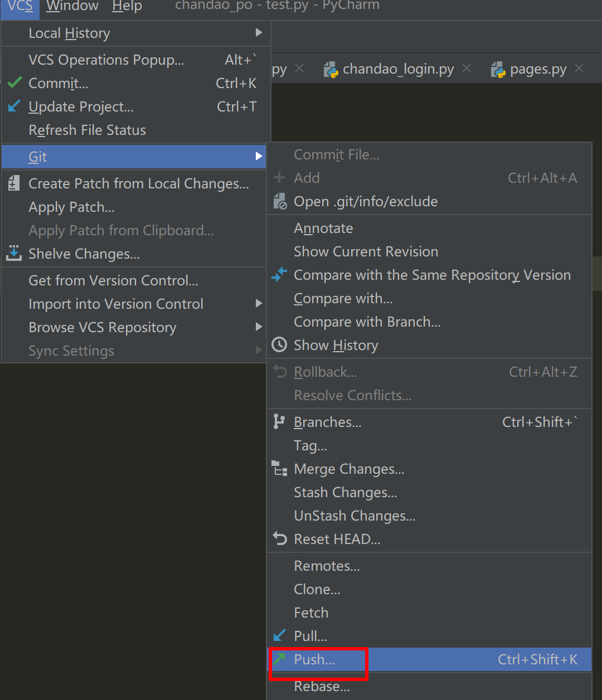Image resolution: width=602 pixels, height=700 pixels.
Task: Select Open .git/info/exclude entry
Action: [366, 201]
